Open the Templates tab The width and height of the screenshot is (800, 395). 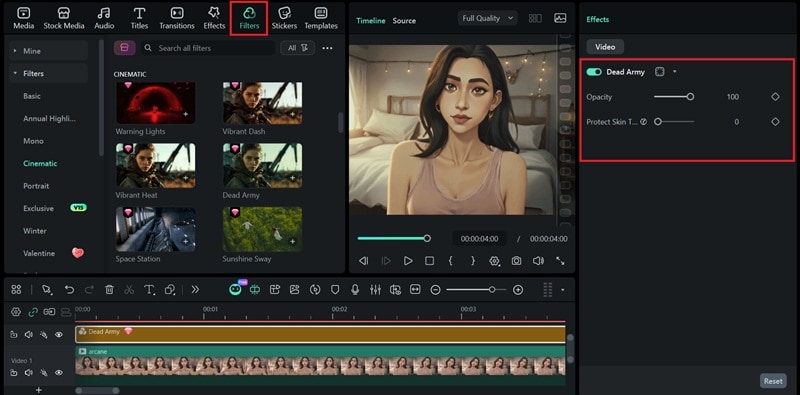(x=321, y=18)
